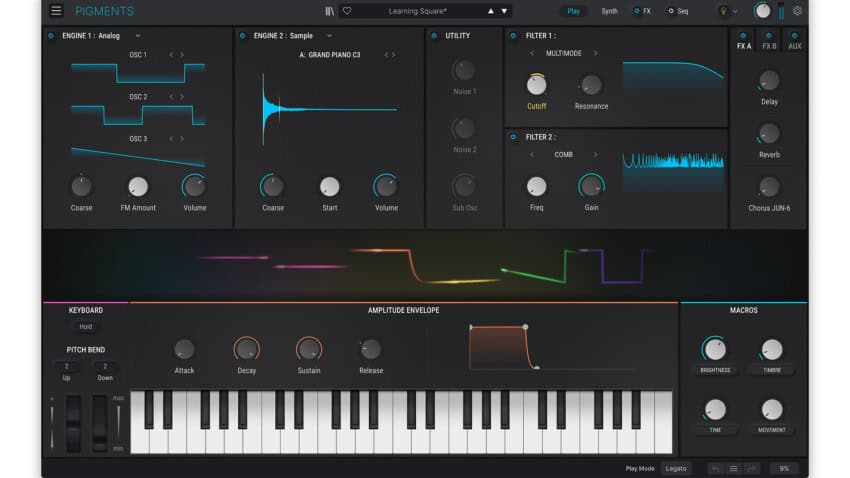Image resolution: width=850 pixels, height=478 pixels.
Task: Favorite the preset with the heart icon
Action: click(x=347, y=11)
